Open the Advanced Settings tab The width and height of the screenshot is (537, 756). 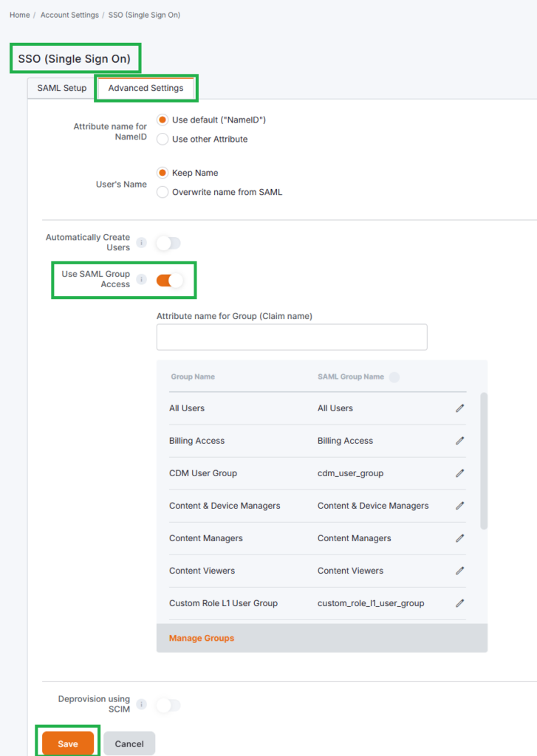(146, 88)
